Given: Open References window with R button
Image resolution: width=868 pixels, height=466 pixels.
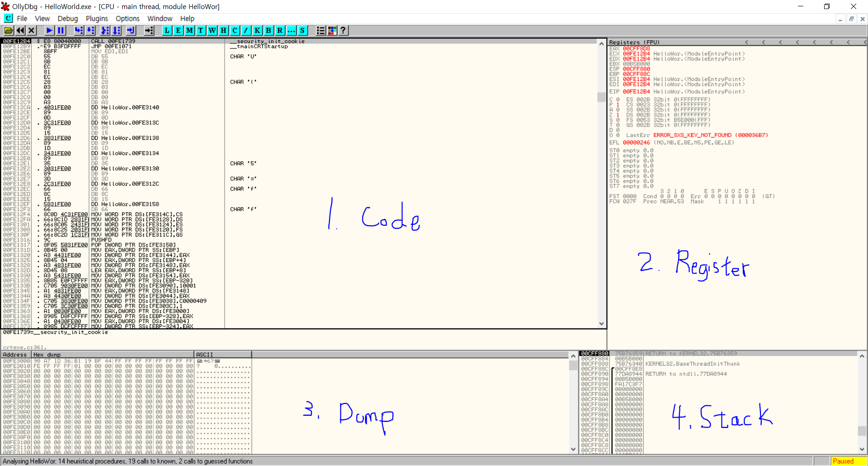Looking at the screenshot, I should point(280,30).
